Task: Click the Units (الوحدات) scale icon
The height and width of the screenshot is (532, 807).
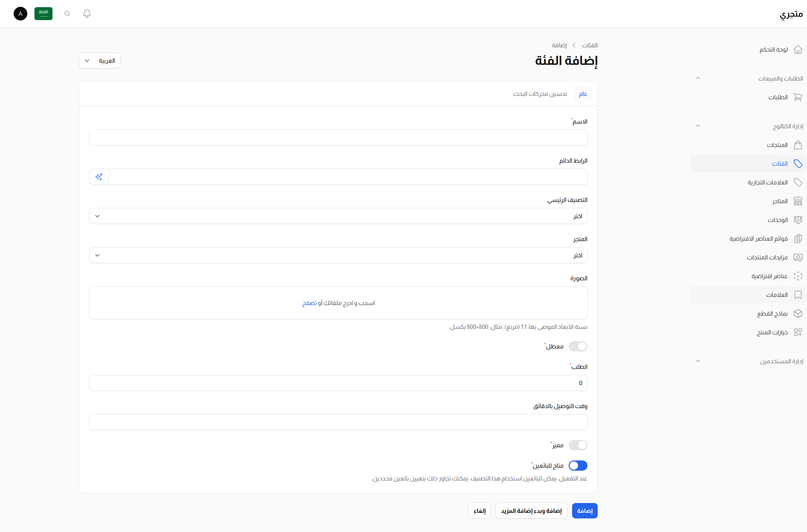Action: tap(798, 220)
